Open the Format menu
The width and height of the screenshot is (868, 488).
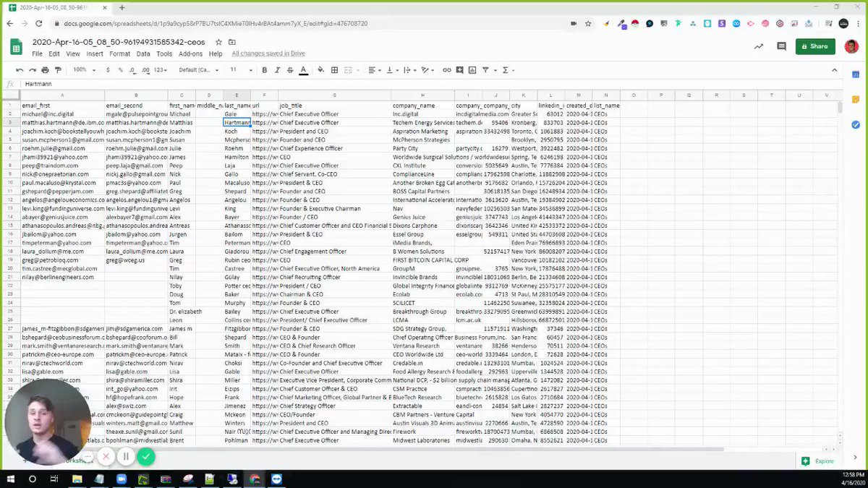120,53
